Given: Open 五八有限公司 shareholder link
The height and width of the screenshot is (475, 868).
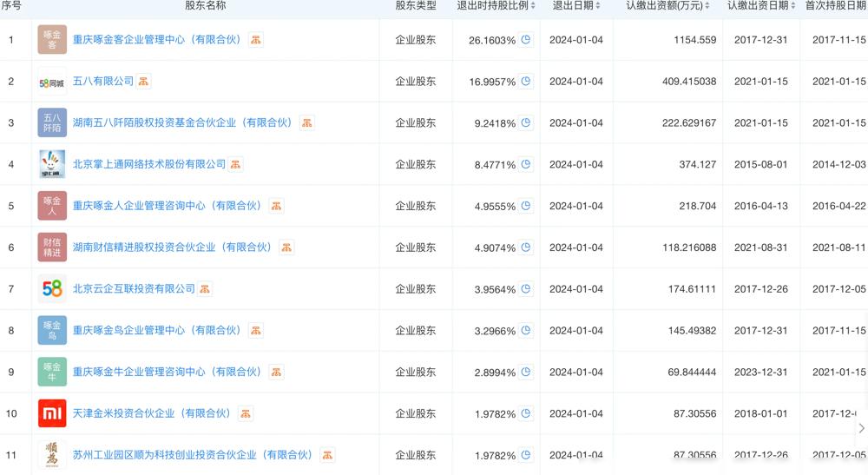Looking at the screenshot, I should pyautogui.click(x=103, y=82).
